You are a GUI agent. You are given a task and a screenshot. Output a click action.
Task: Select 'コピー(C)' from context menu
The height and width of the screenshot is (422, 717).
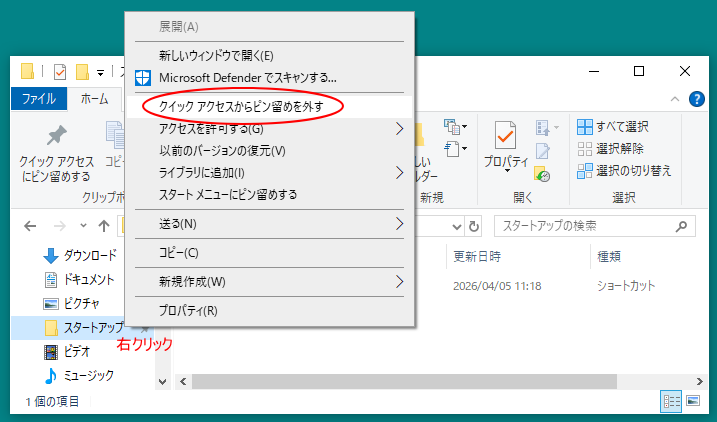point(270,253)
